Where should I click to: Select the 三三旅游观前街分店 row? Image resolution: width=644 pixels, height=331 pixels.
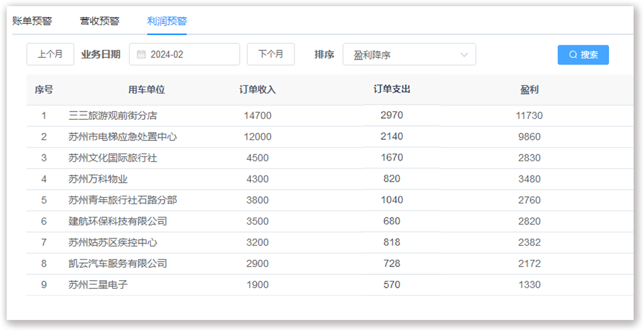pos(113,115)
